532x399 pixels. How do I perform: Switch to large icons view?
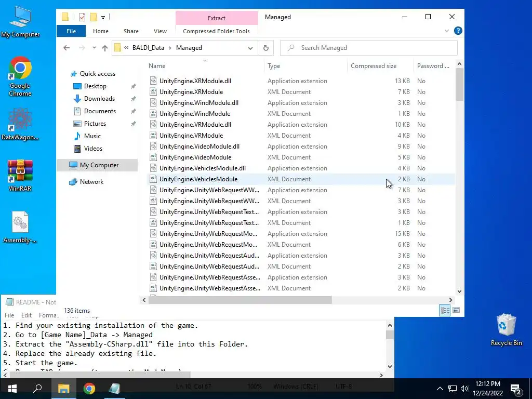(456, 310)
